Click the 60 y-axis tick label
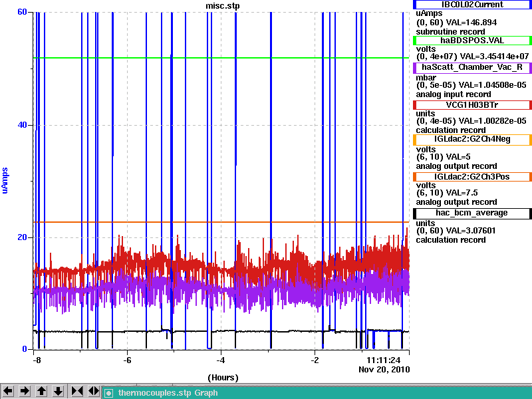The width and height of the screenshot is (532, 399). tap(22, 12)
